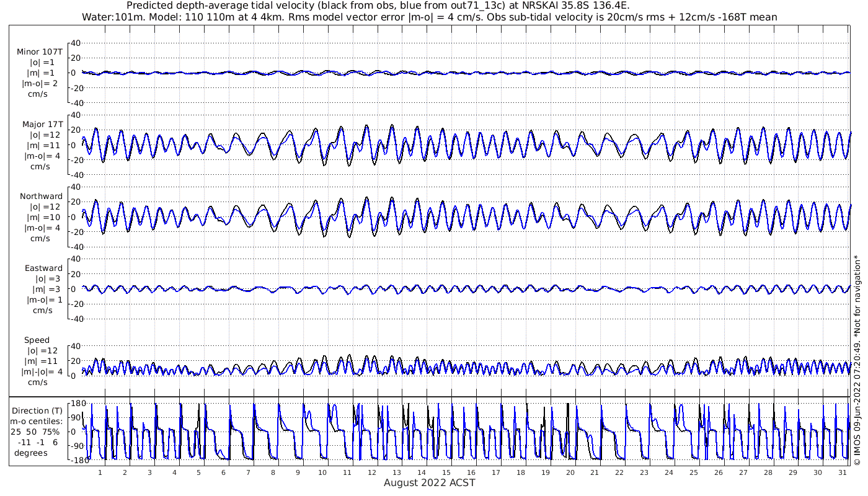This screenshot has width=868, height=496.
Task: Click day 31 label on the date axis
Action: point(842,472)
